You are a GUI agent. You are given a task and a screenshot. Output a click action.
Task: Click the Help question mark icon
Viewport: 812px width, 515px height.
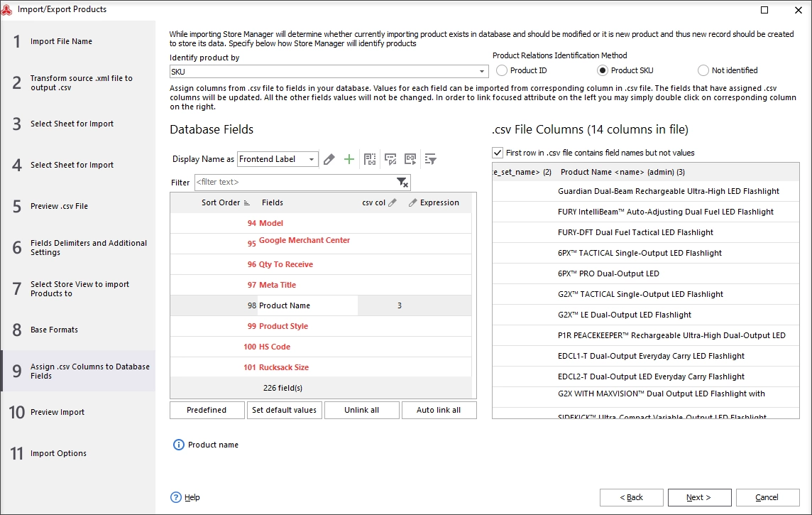[176, 497]
